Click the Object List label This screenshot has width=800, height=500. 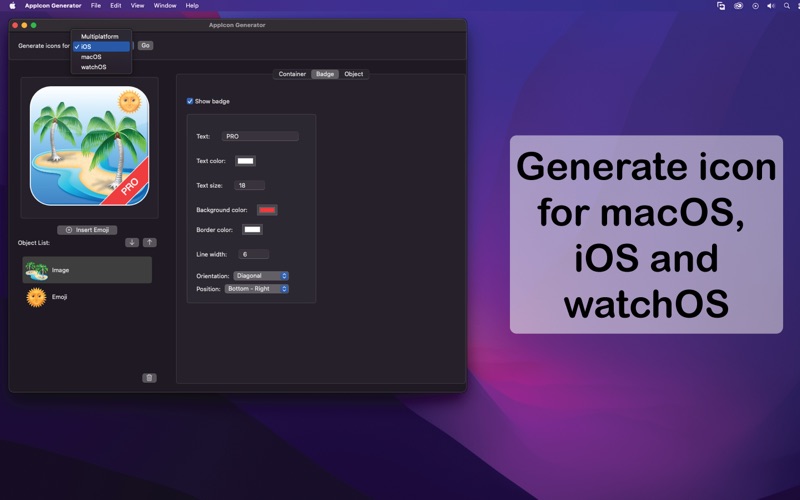tap(34, 243)
